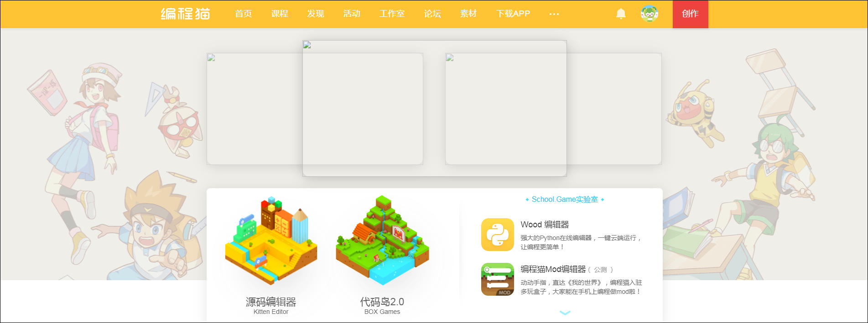Open the notification bell
The height and width of the screenshot is (323, 868).
pos(621,14)
